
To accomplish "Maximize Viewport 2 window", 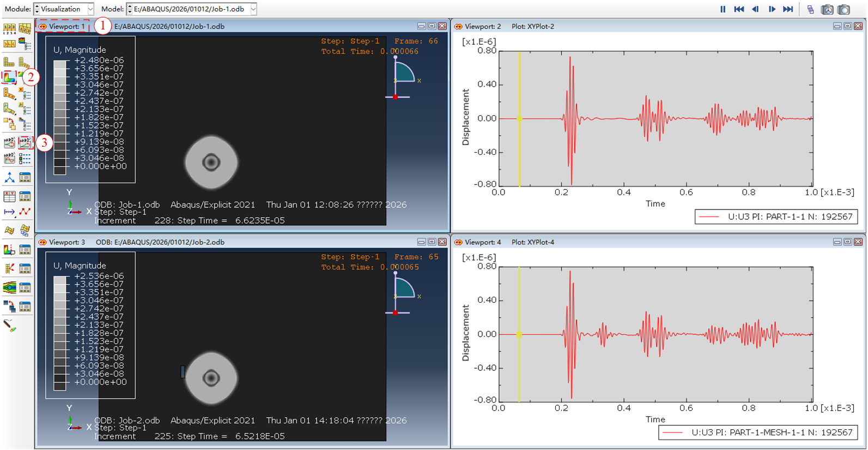I will tap(847, 26).
